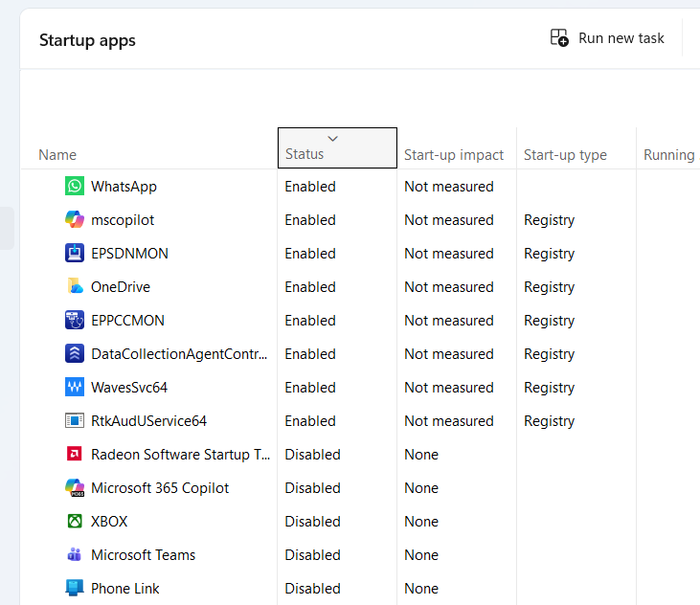Click Enabled status for WavesSvc64
The height and width of the screenshot is (605, 700).
click(310, 388)
